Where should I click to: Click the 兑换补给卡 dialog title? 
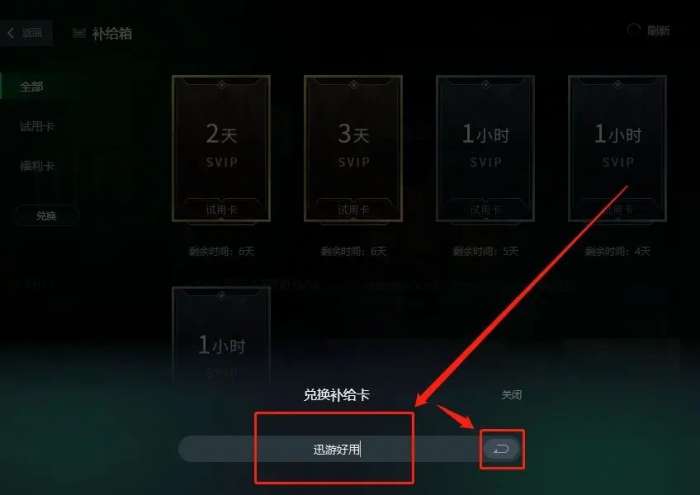click(337, 395)
